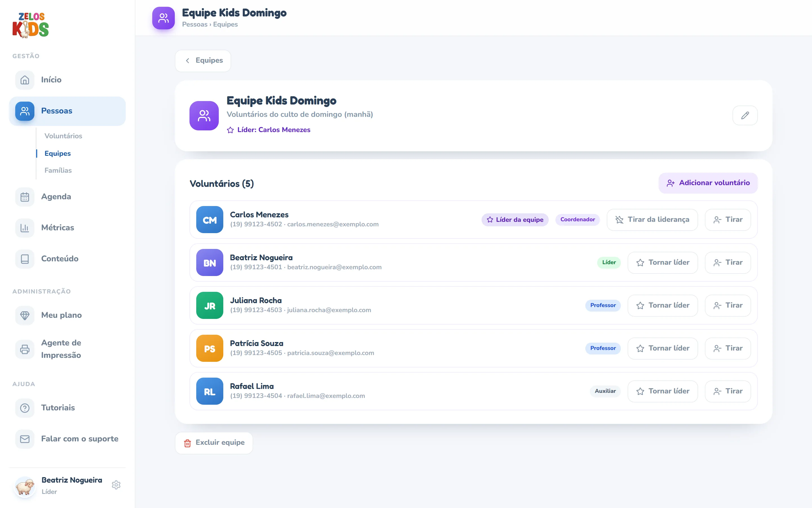The width and height of the screenshot is (812, 508).
Task: Click the Zelos Kids logo
Action: click(x=30, y=25)
